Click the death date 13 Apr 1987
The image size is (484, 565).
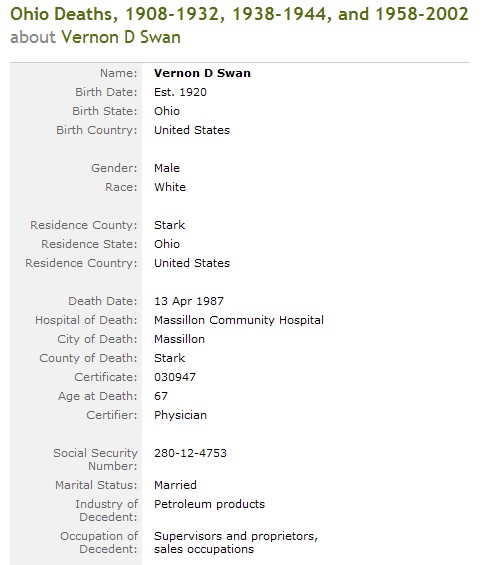(189, 301)
